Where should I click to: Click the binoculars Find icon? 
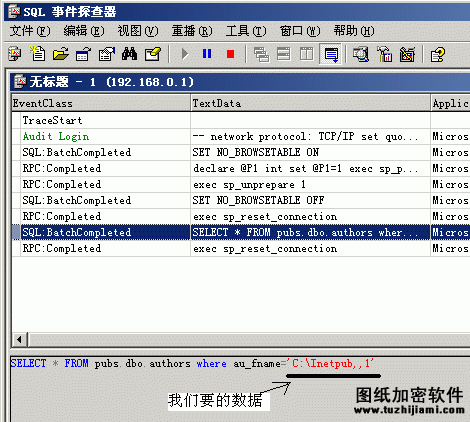[x=129, y=54]
